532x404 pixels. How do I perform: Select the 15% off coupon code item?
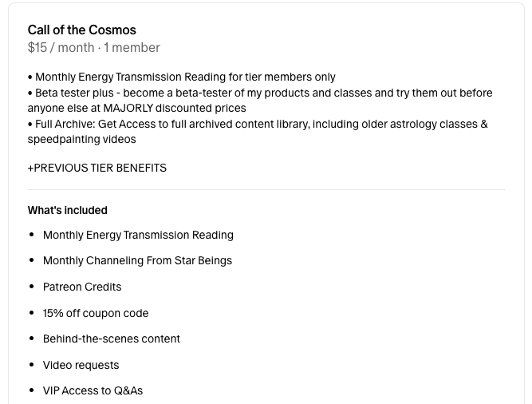(x=96, y=313)
